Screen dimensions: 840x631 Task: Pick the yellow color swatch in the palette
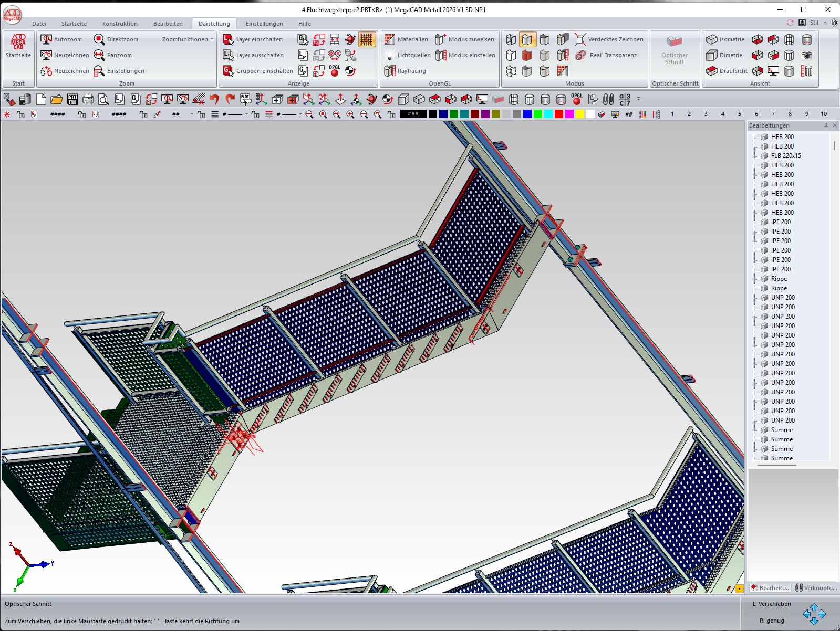pos(579,114)
